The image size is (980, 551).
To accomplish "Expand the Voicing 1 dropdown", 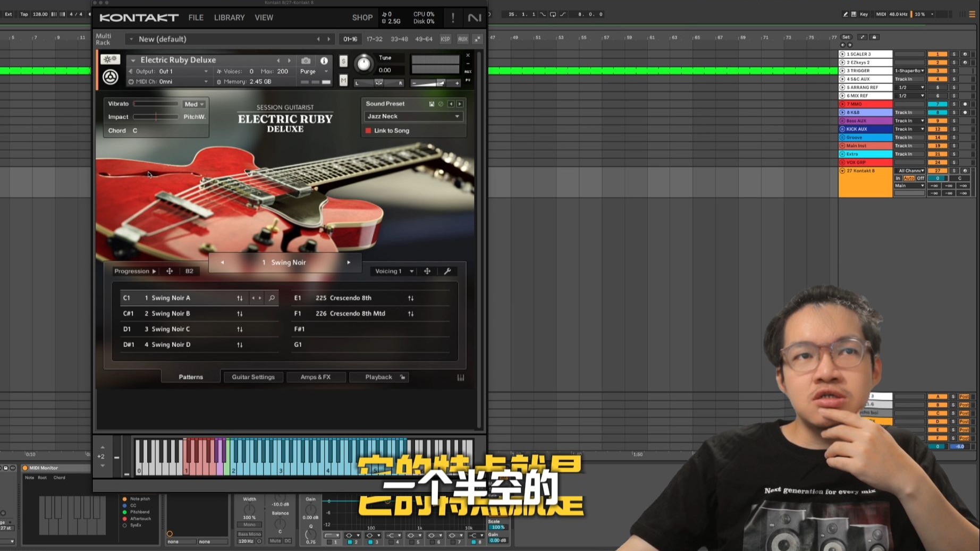I will point(394,271).
